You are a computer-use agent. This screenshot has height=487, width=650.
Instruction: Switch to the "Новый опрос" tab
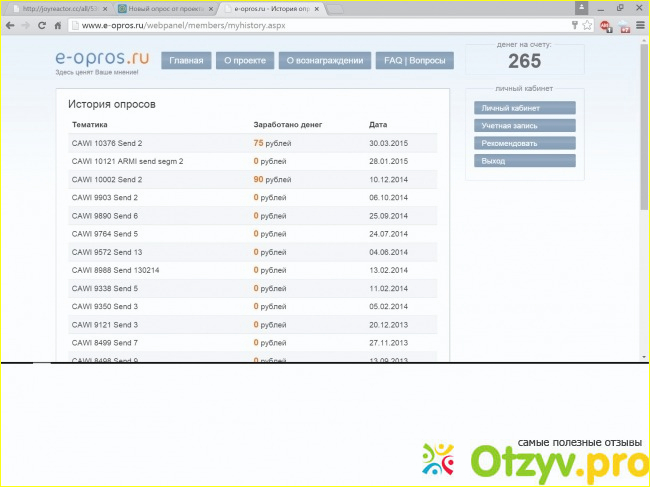coord(160,8)
